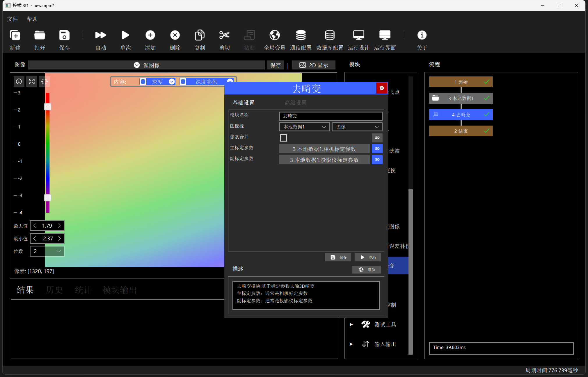
Task: Switch to the 模块输出 tab
Action: pos(120,290)
